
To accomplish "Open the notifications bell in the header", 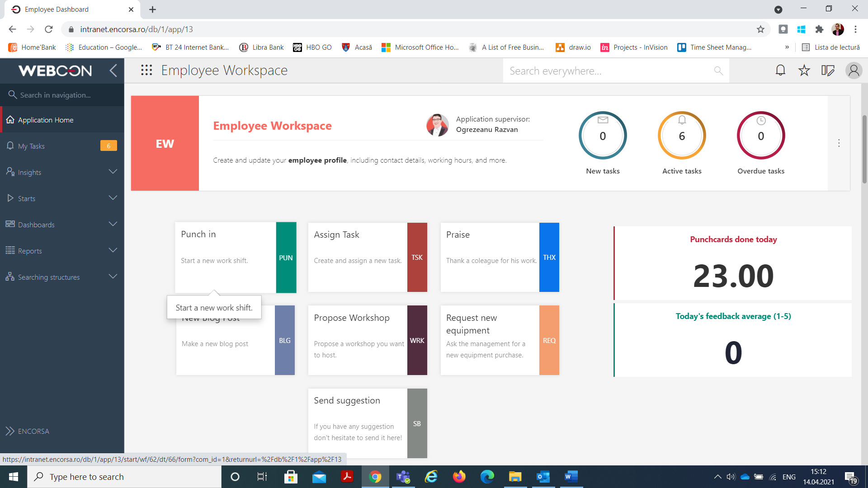I will point(780,70).
